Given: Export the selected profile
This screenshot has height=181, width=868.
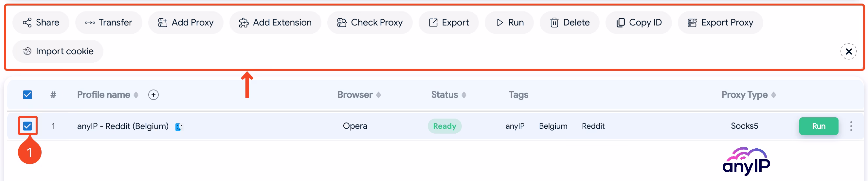Looking at the screenshot, I should (x=448, y=23).
